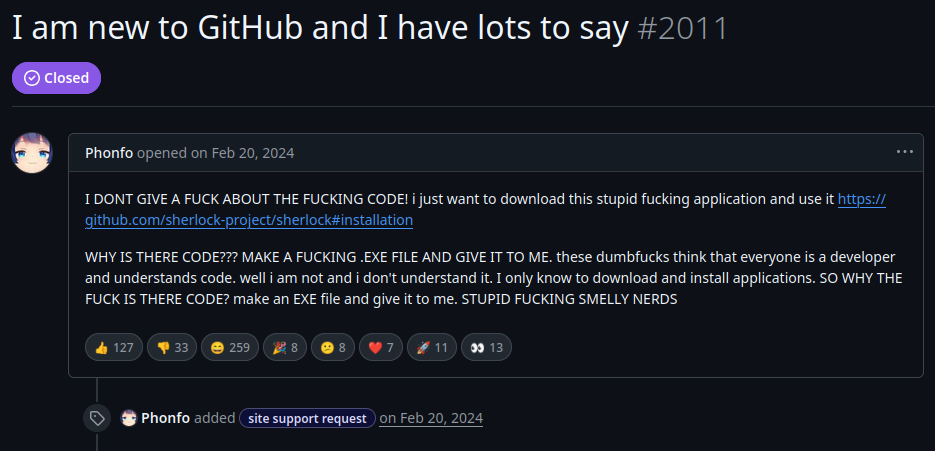Toggle the thumbs up reaction with 127
The height and width of the screenshot is (451, 935).
point(114,347)
